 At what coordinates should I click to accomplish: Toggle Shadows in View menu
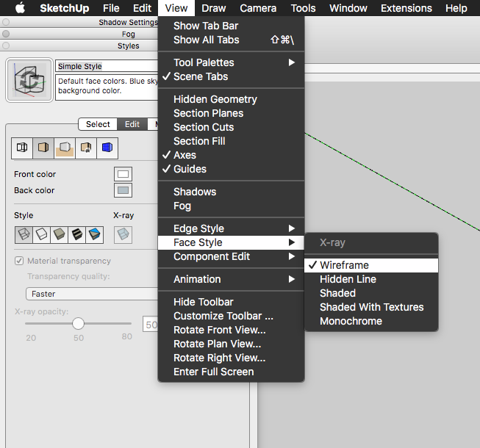(231, 192)
